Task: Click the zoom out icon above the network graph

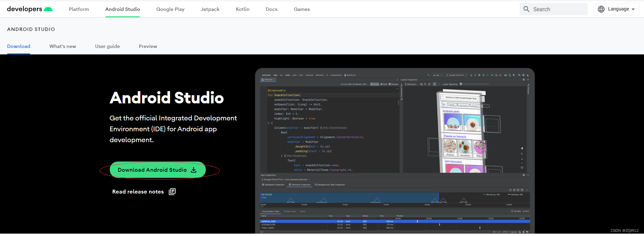Action: point(510,190)
